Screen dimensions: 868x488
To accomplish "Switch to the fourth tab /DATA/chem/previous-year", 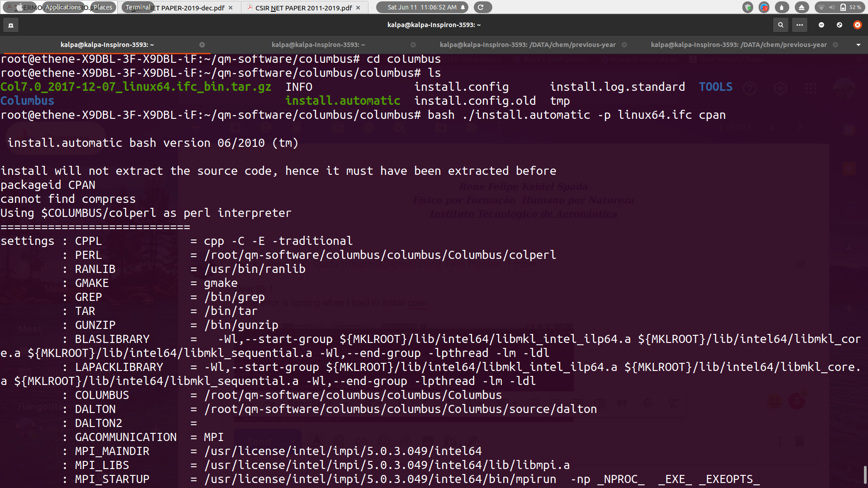I will click(x=739, y=45).
